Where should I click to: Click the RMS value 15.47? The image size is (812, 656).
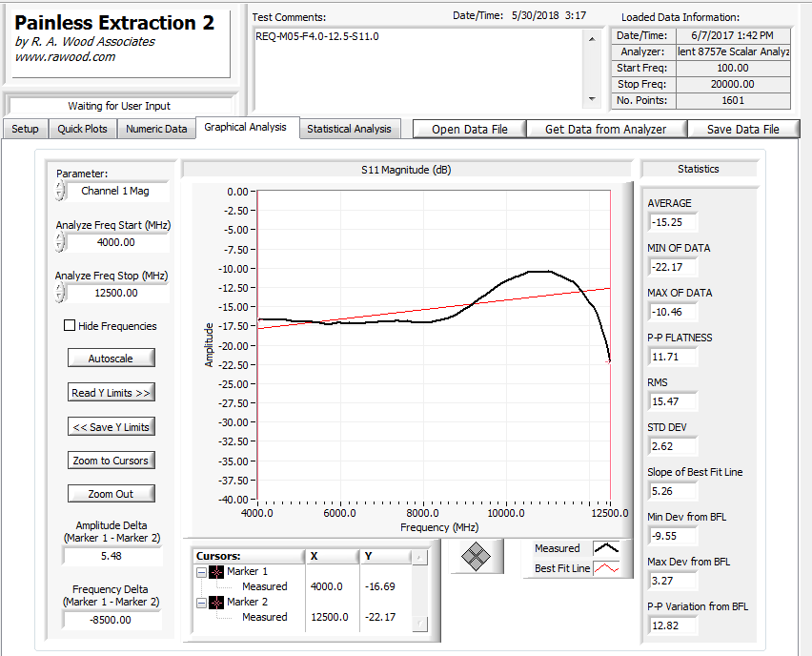coord(672,401)
